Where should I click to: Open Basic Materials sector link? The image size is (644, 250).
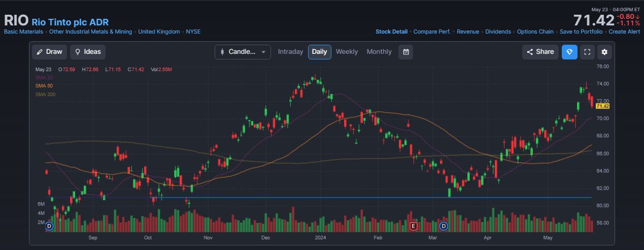point(23,32)
